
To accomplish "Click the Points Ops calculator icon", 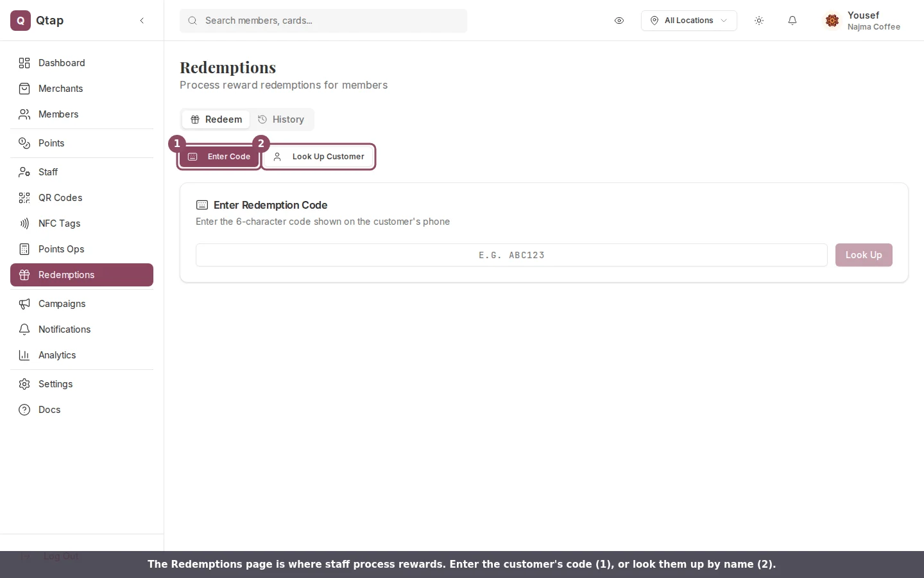I will [24, 249].
